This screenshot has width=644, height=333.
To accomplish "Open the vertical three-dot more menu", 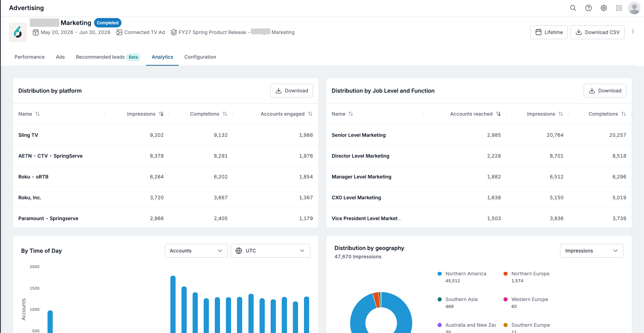I will click(633, 31).
